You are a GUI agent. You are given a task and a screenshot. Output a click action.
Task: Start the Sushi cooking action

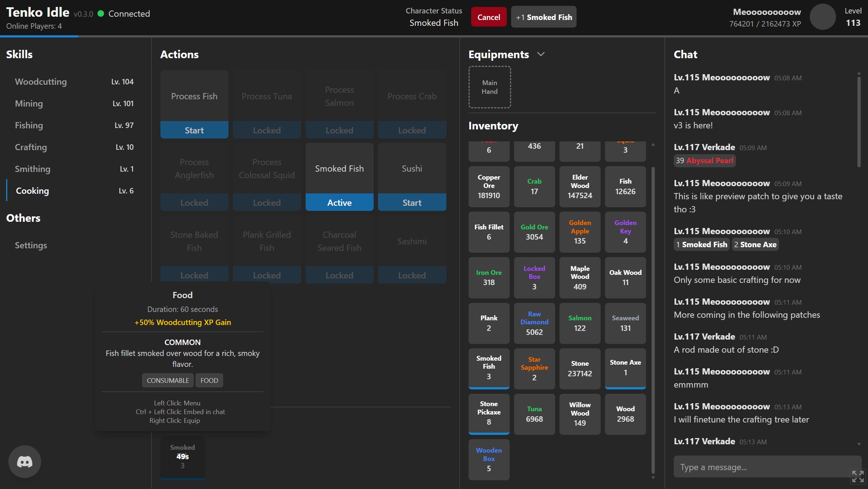411,203
